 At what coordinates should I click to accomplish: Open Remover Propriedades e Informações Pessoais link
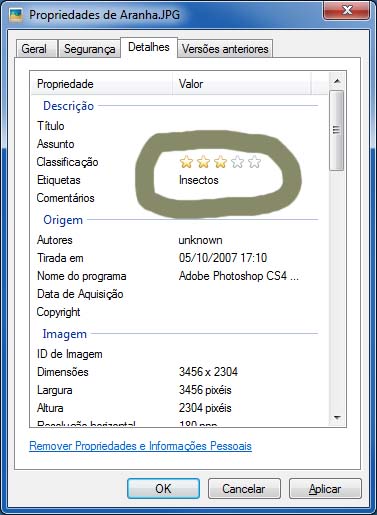coord(140,446)
